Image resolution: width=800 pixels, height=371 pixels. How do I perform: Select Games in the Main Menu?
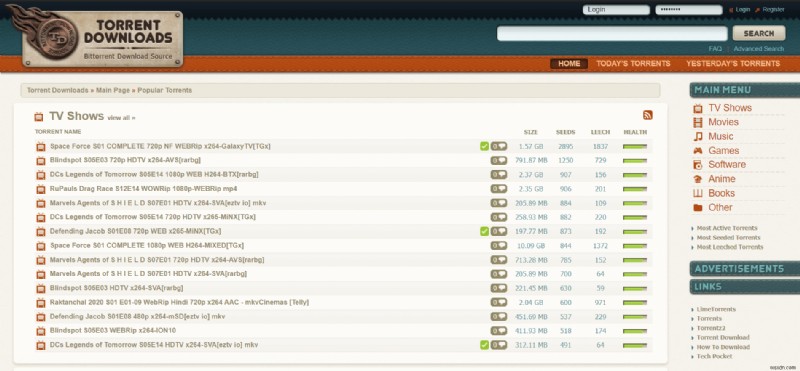pyautogui.click(x=723, y=151)
